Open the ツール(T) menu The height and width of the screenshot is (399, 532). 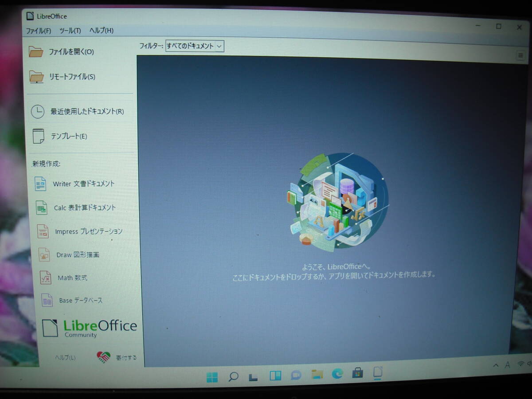coord(70,31)
